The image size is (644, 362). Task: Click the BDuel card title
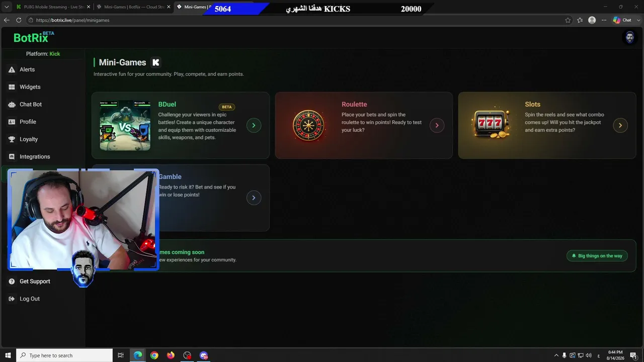point(167,105)
